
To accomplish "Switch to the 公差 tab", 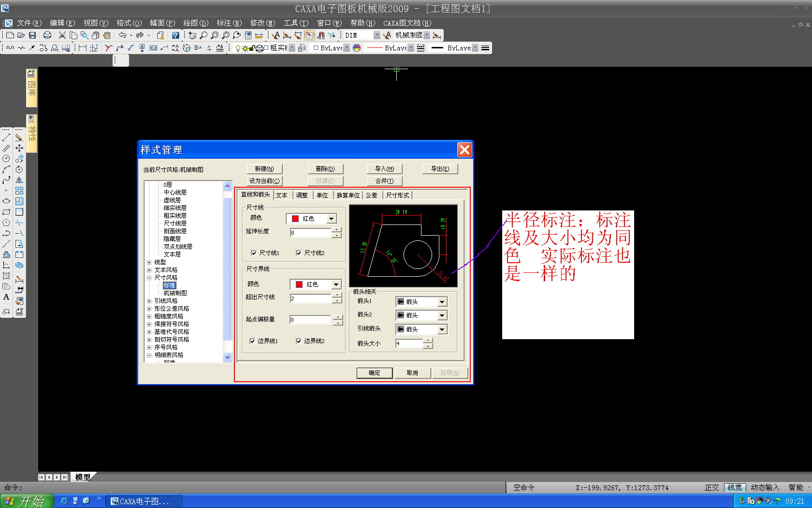I will point(371,195).
